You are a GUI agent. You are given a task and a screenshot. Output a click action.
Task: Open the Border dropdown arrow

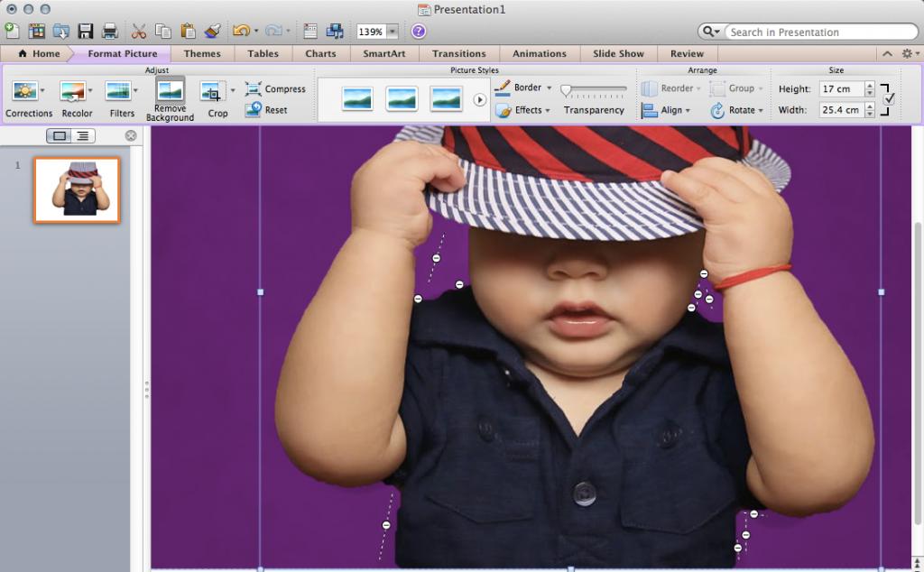click(549, 88)
